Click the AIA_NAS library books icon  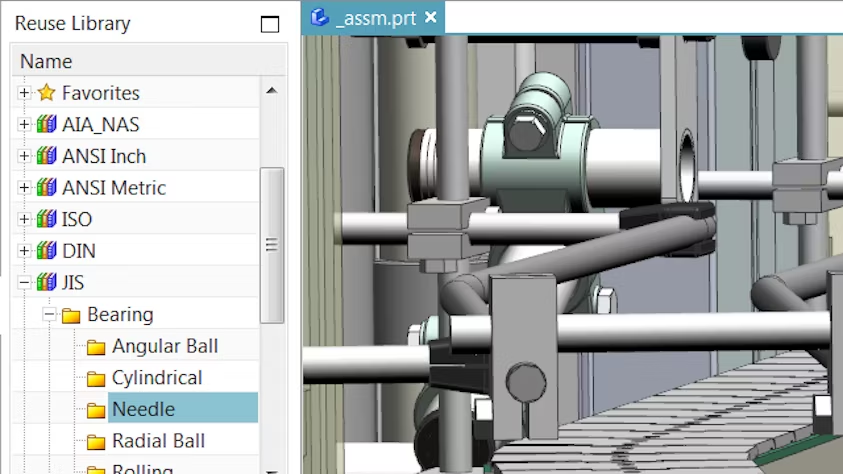[46, 125]
